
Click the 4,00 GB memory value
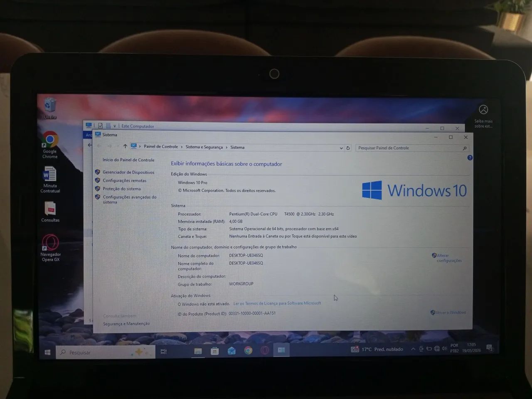pyautogui.click(x=236, y=222)
